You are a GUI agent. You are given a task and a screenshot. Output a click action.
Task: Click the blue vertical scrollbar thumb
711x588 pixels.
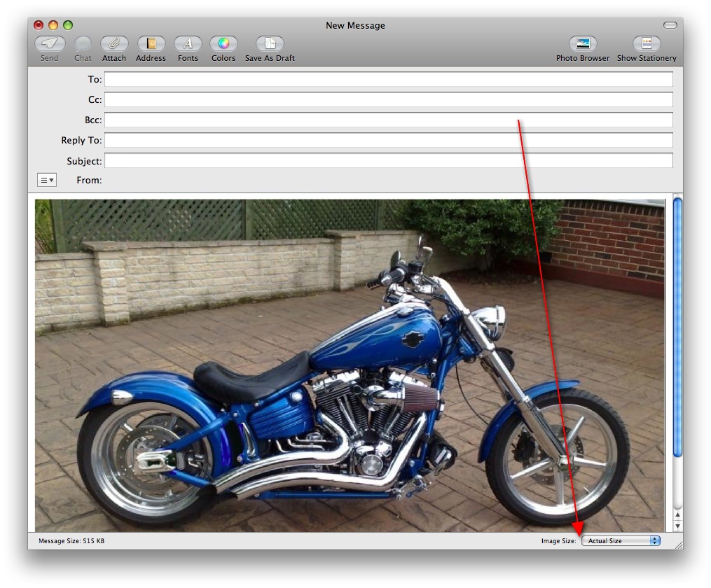click(677, 327)
